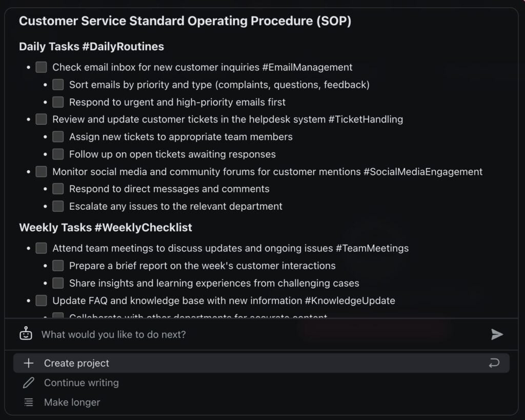Tick 'Sort emails by priority and type'
Viewport: 525px width, 420px height.
coord(58,85)
